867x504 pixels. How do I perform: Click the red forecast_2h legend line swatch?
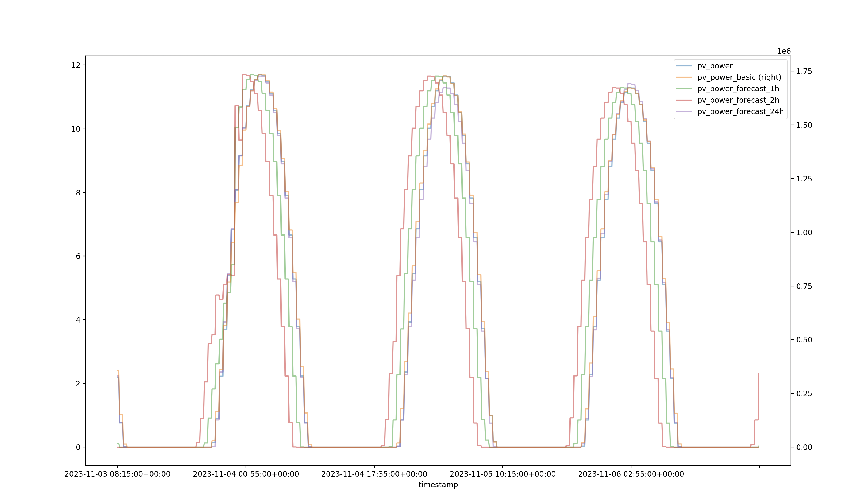[684, 100]
